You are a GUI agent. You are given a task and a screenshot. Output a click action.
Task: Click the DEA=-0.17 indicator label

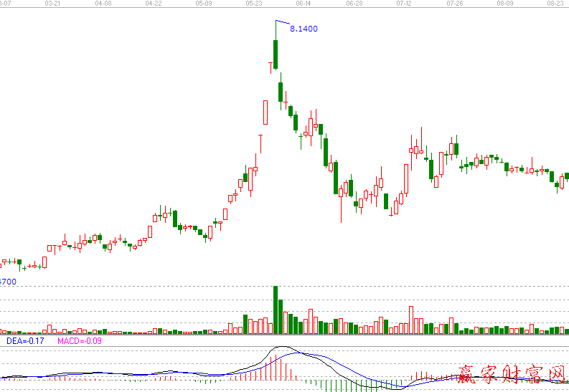coord(25,341)
